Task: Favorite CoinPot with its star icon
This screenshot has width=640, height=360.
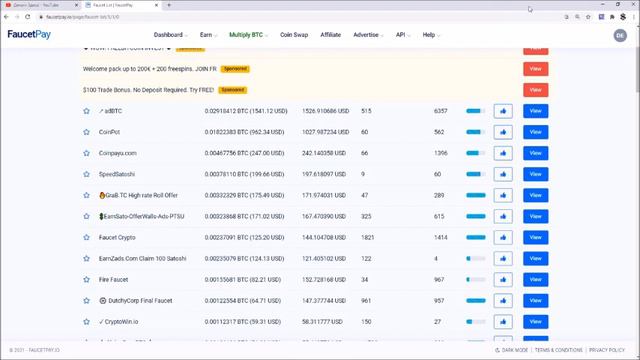Action: (86, 132)
